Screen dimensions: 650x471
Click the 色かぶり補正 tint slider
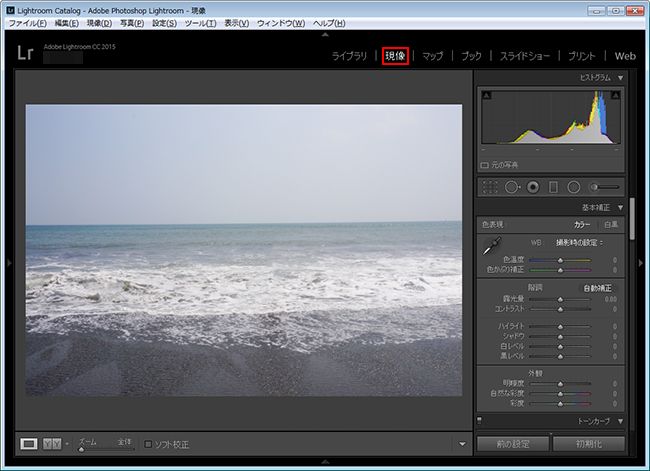click(560, 270)
